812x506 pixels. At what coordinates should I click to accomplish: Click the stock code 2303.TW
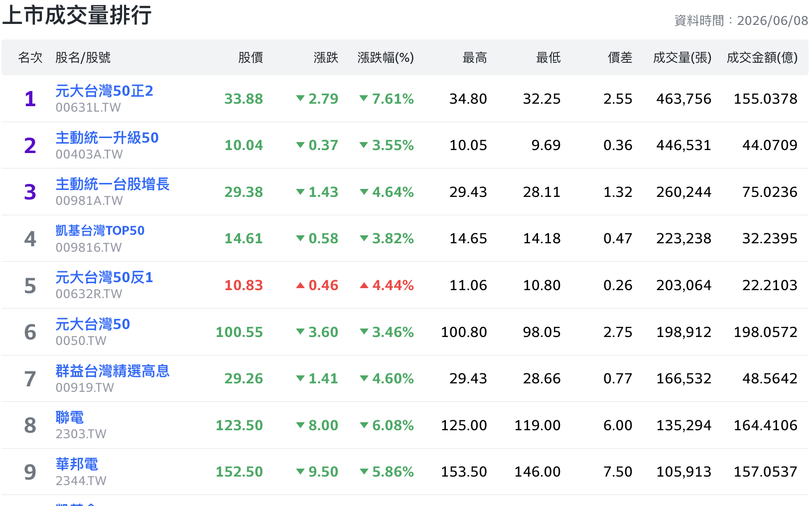[81, 434]
